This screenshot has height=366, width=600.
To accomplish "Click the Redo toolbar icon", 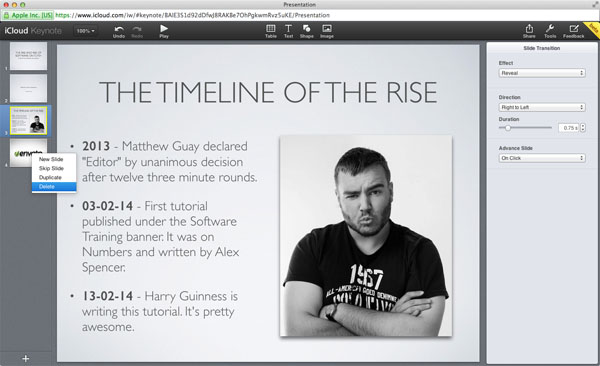I will coord(137,31).
